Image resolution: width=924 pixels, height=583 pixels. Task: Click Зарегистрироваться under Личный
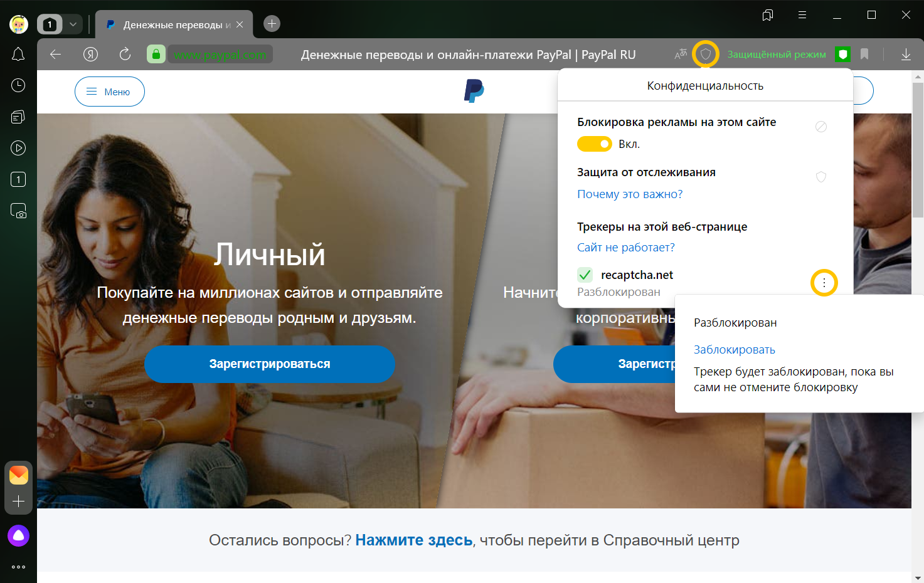click(270, 364)
